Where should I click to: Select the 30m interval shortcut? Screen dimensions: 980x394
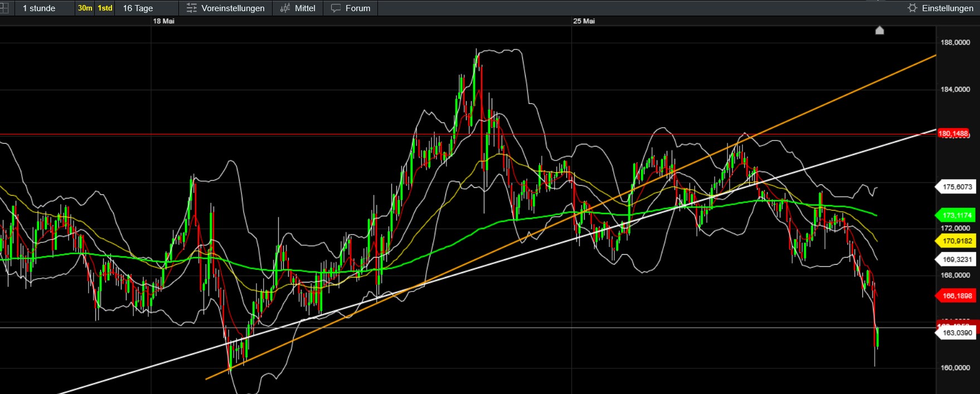85,8
